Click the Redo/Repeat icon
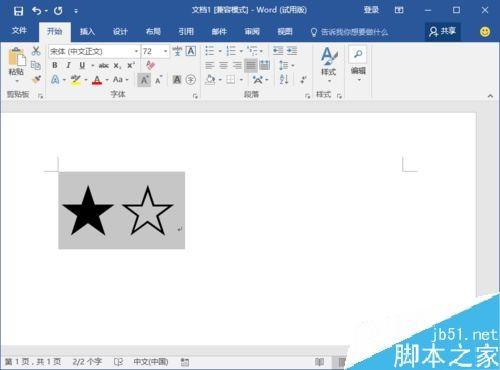This screenshot has height=370, width=500. pos(58,11)
